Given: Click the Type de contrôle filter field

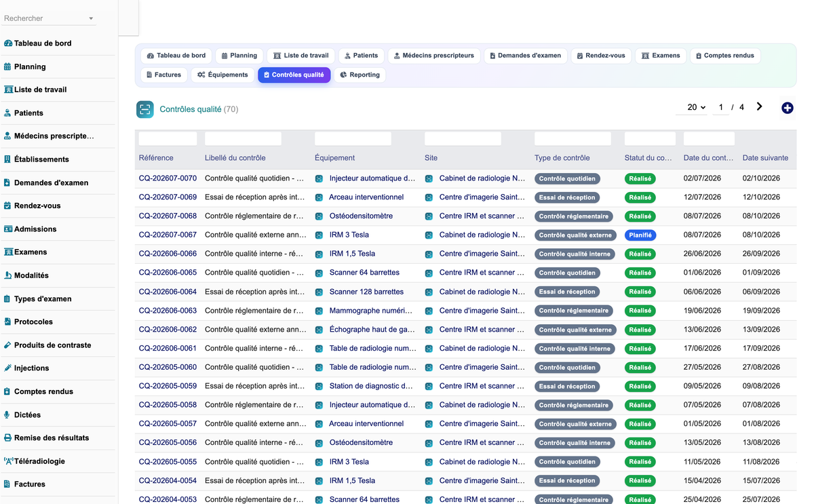Looking at the screenshot, I should click(x=573, y=138).
